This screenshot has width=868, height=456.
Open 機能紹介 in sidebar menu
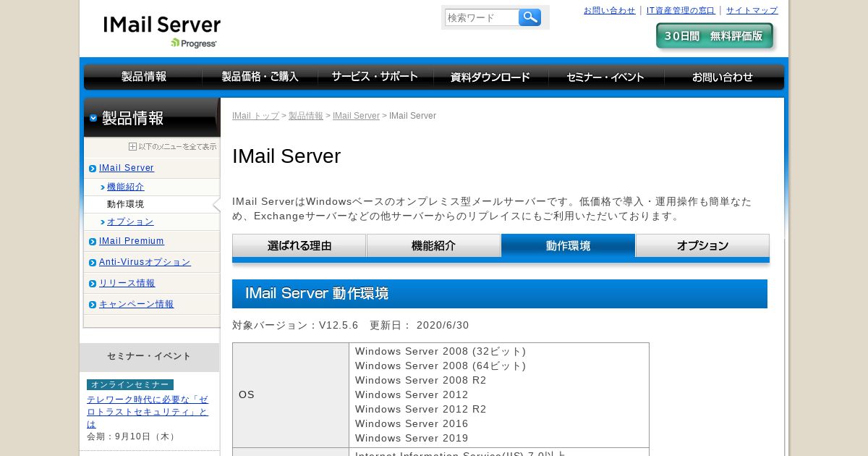point(126,187)
